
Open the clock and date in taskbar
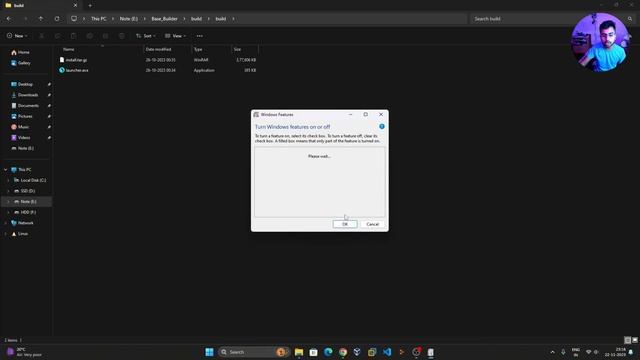(615, 352)
